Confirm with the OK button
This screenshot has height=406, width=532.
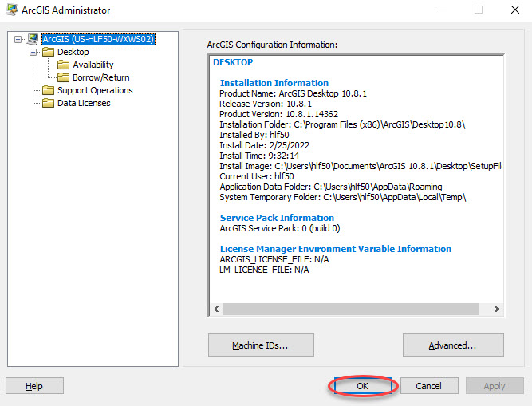tap(363, 386)
